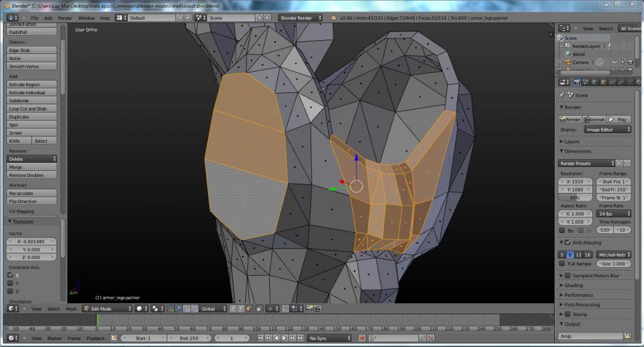Viewport: 644px width, 347px height.
Task: Click the OpenGL render active viewport icon
Action: 309,309
